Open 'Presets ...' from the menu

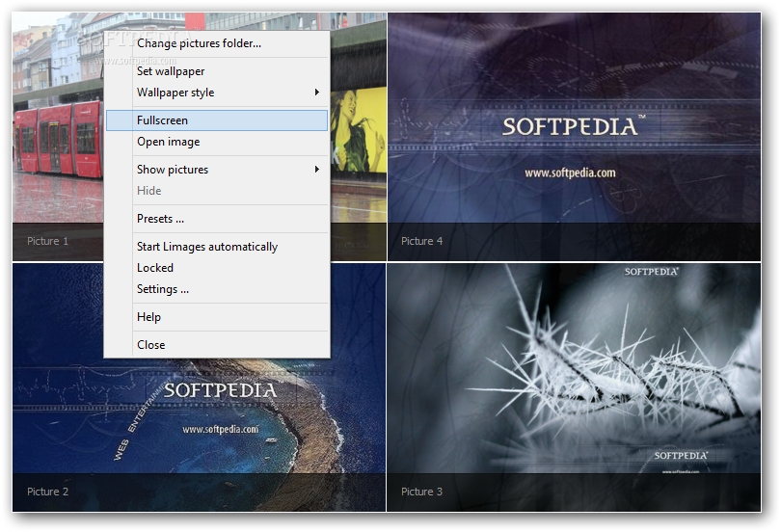[217, 219]
